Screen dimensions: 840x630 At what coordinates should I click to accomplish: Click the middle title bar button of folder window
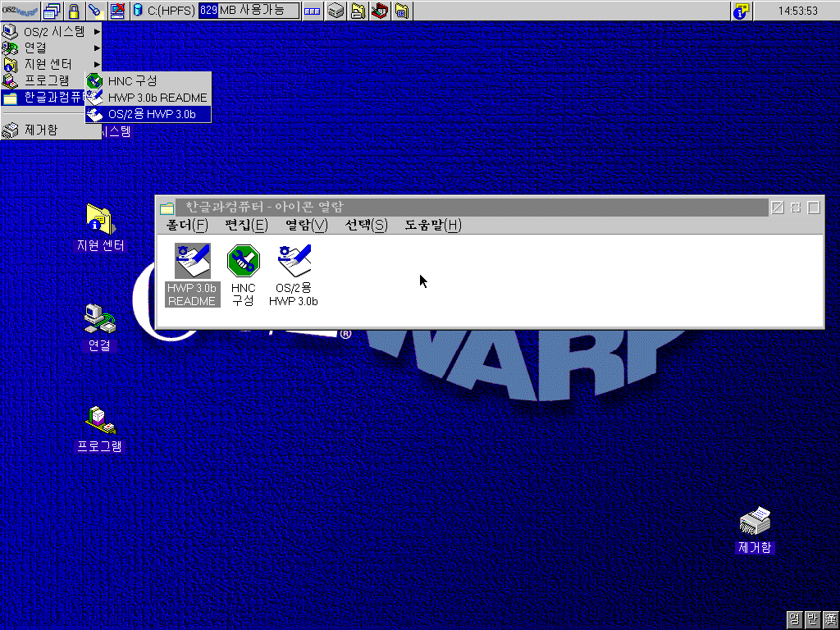796,208
